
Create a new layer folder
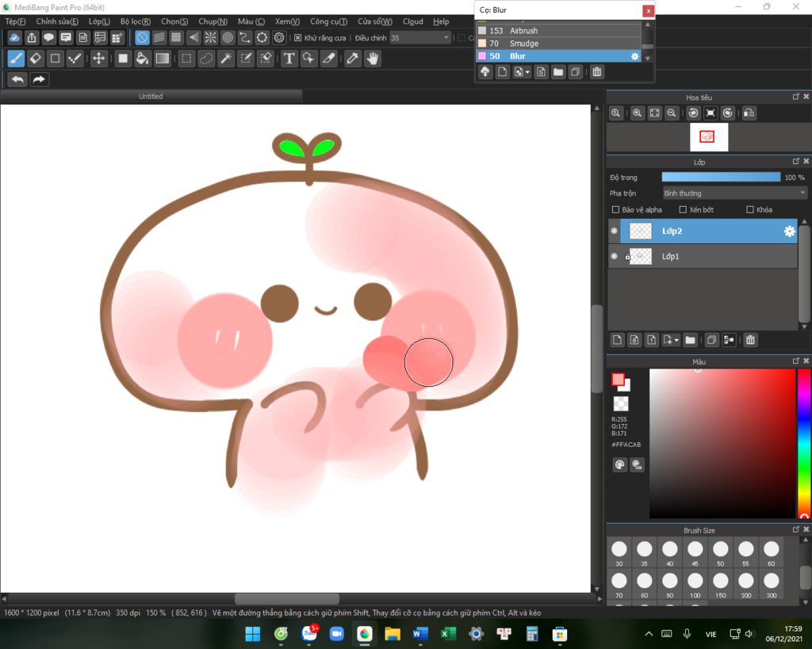pyautogui.click(x=691, y=340)
